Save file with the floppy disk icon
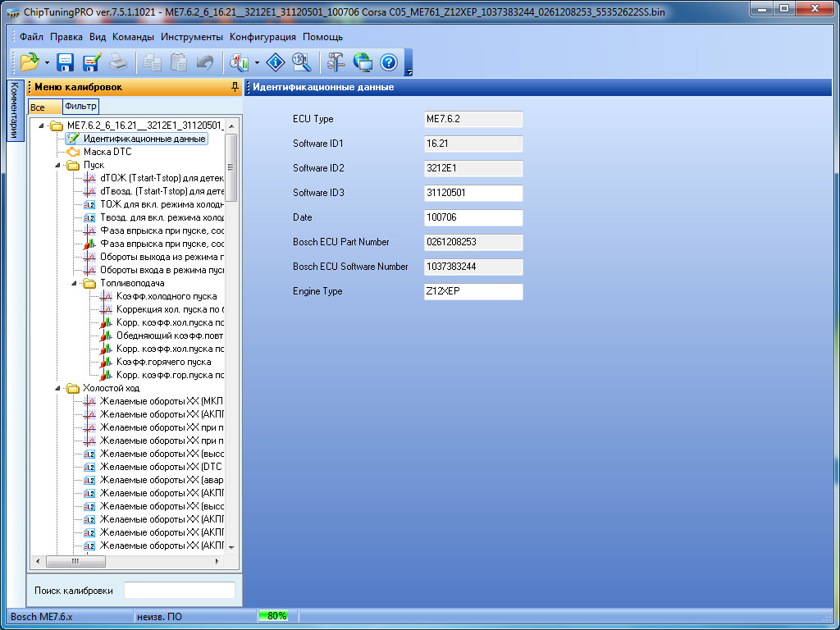840x630 pixels. (x=66, y=62)
